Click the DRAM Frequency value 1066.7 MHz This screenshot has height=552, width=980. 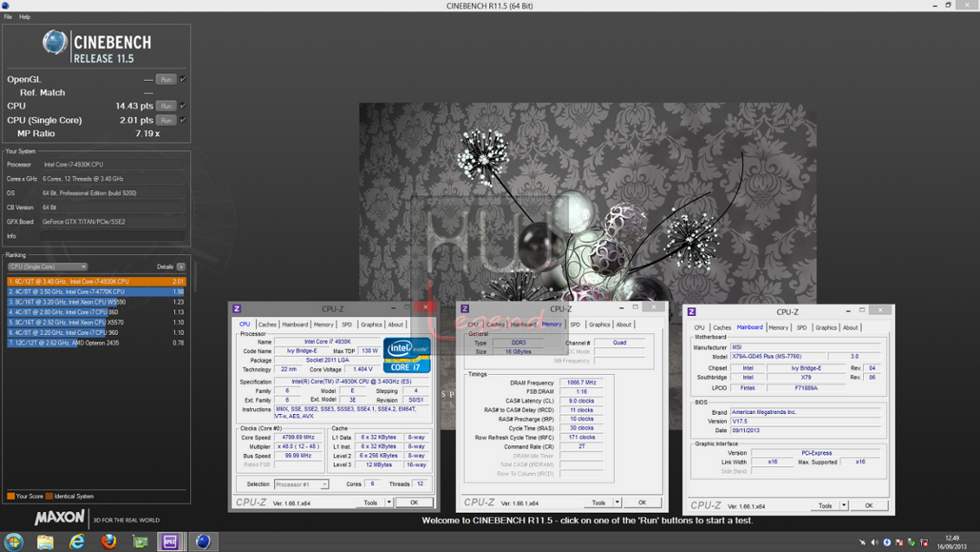coord(580,383)
